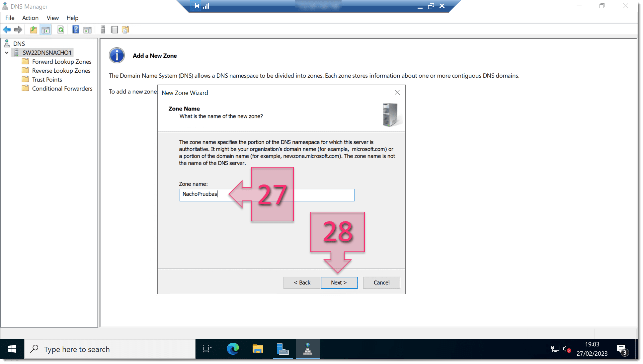Expand the SW22DNSNACHO1 tree node
Image resolution: width=643 pixels, height=364 pixels.
pos(8,52)
